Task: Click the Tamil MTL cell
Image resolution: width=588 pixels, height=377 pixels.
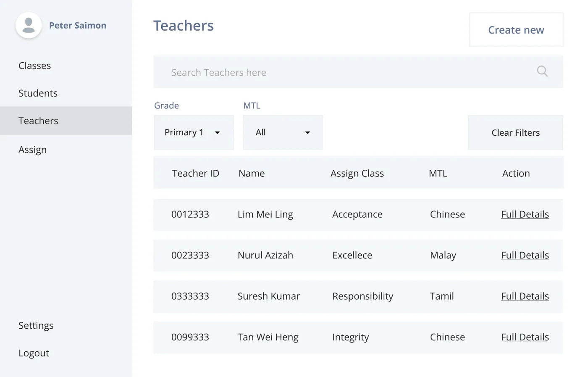Action: pyautogui.click(x=442, y=296)
